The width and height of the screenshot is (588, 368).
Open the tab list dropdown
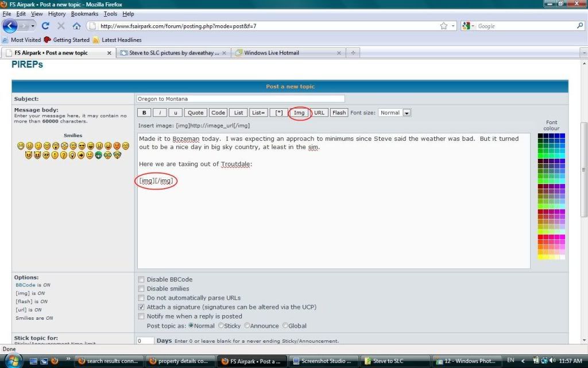[x=583, y=53]
